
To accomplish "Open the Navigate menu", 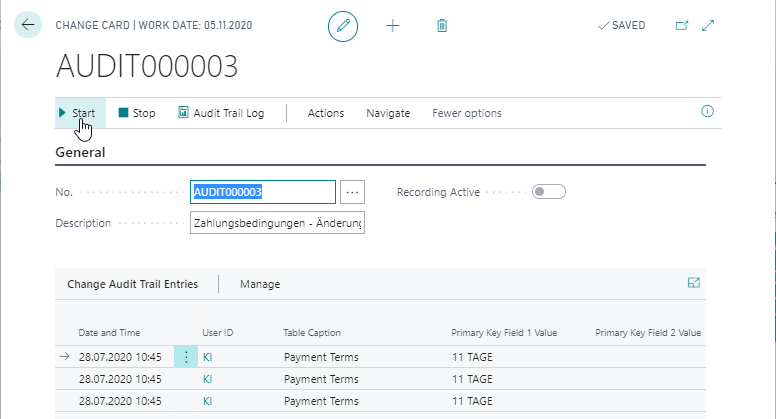I will [388, 113].
